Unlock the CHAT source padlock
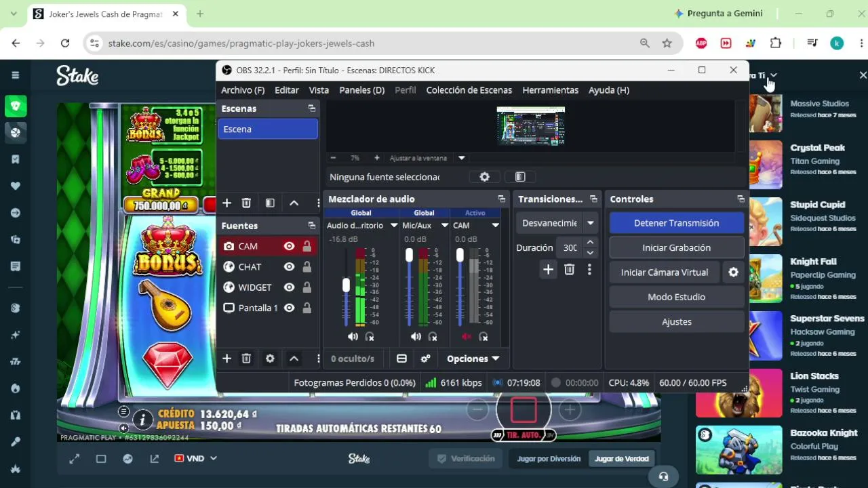Image resolution: width=868 pixels, height=488 pixels. click(x=307, y=267)
